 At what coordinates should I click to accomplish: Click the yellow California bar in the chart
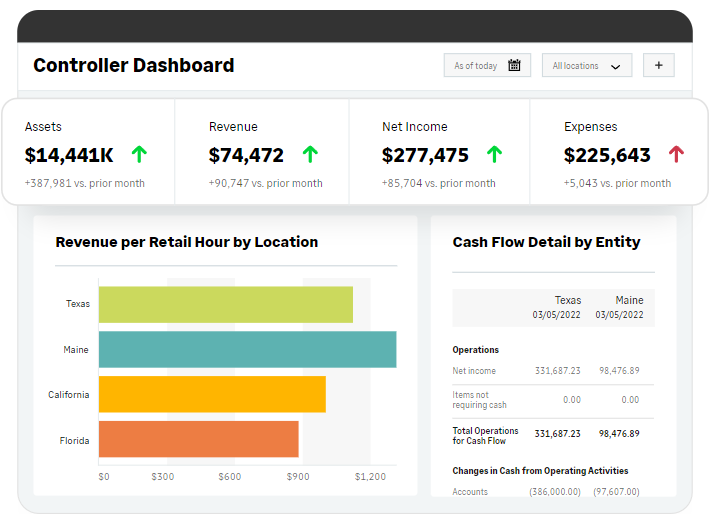[x=212, y=394]
